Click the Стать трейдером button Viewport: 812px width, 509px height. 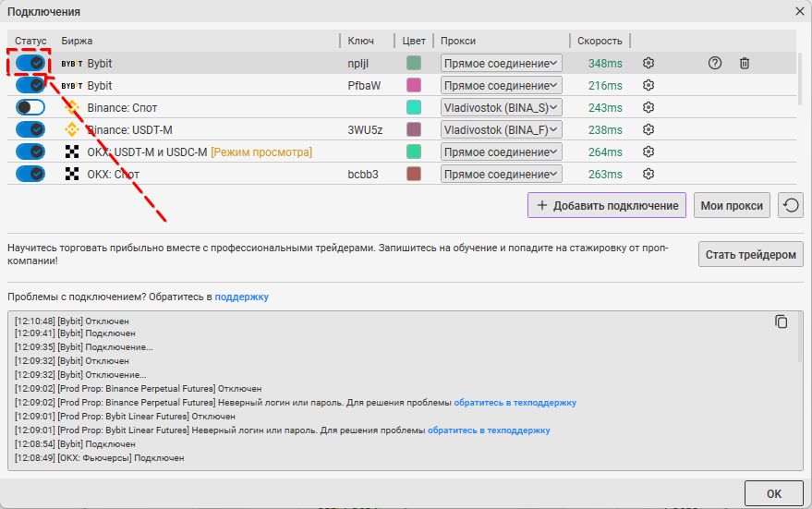[750, 254]
